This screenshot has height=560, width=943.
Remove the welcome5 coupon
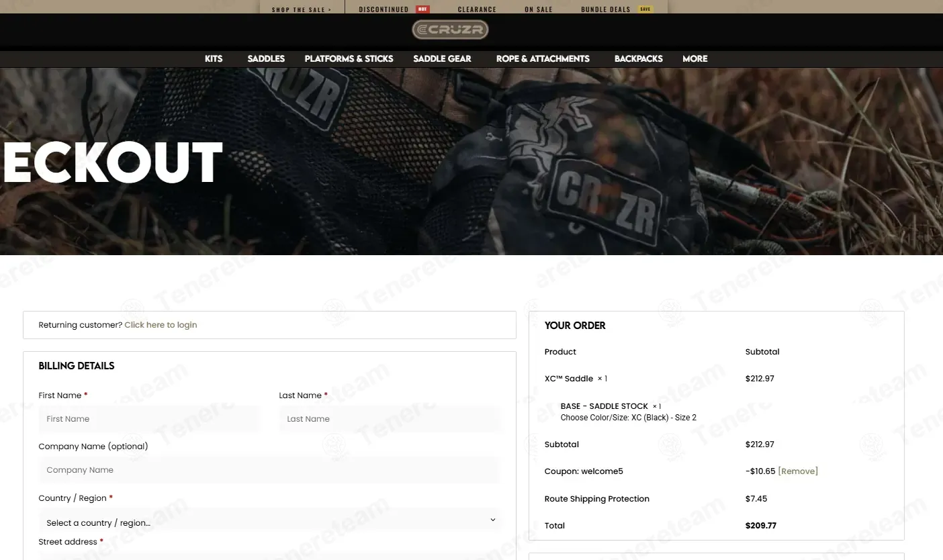tap(798, 471)
